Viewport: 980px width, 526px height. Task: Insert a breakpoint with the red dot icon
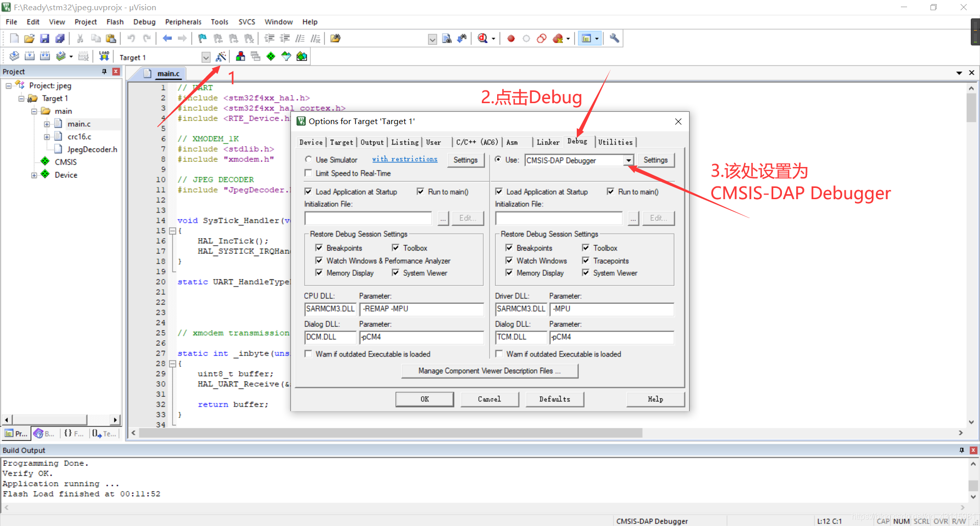511,38
